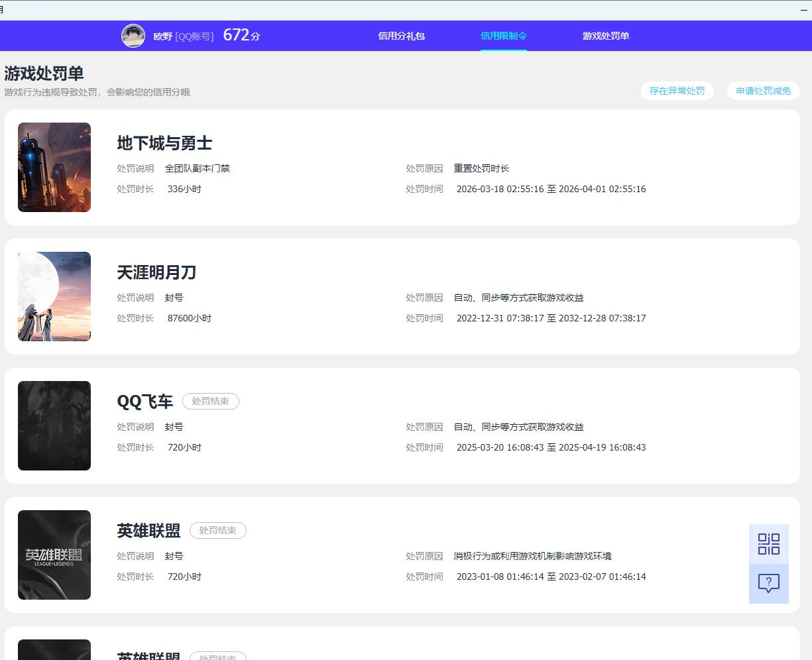Click the League of Legends cover image
Viewport: 812px width, 660px height.
point(54,555)
